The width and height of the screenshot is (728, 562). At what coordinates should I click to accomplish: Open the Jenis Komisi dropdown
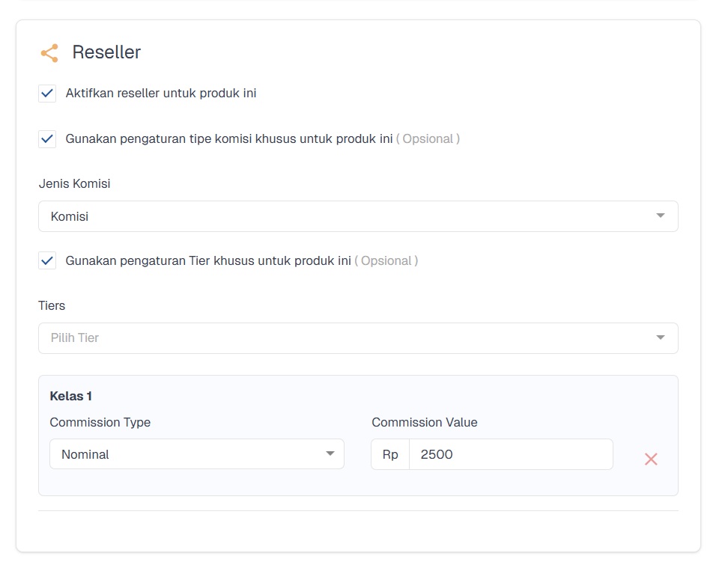(x=358, y=216)
